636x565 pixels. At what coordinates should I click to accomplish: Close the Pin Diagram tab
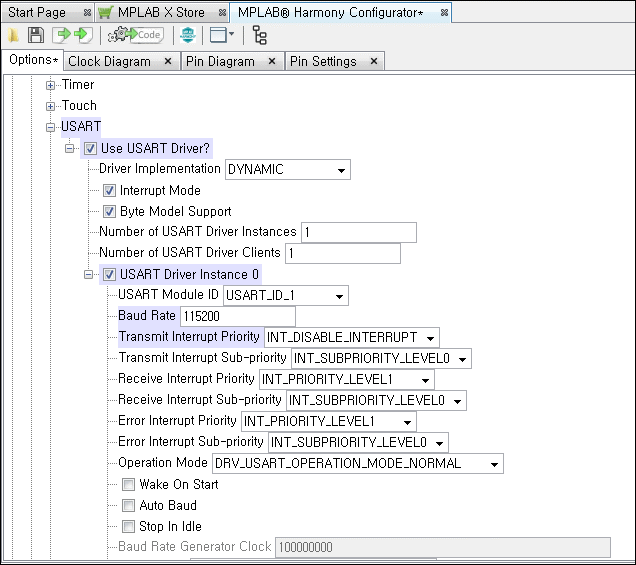pos(272,61)
